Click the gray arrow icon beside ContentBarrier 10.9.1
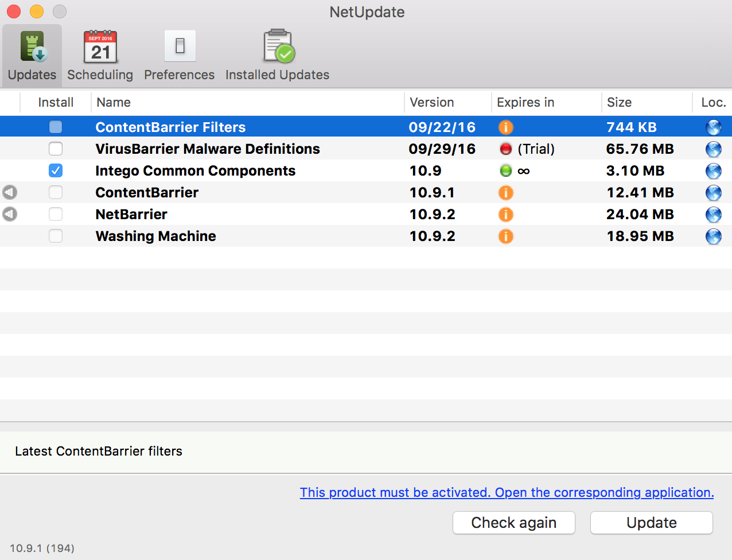Screen dimensions: 732x560 [10, 192]
